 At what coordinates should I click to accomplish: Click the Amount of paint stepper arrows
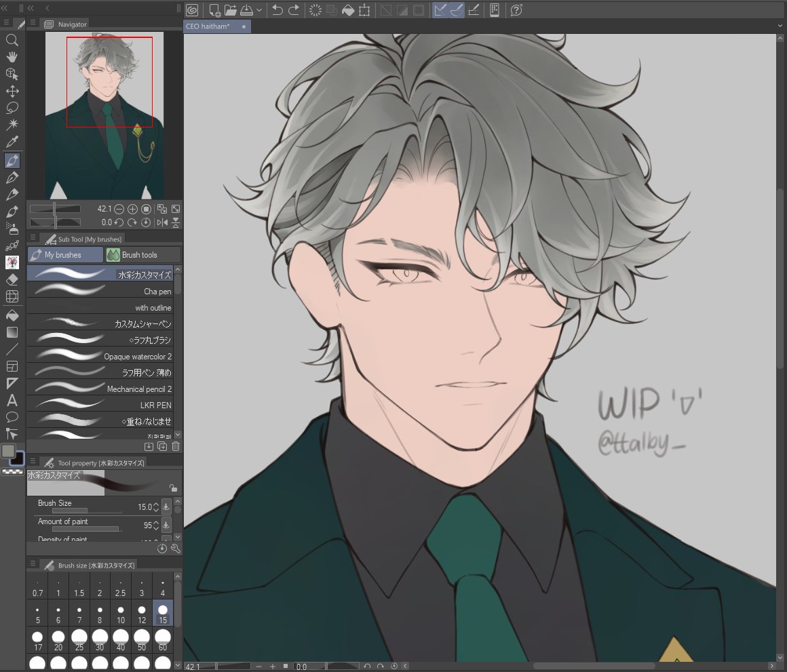[156, 526]
